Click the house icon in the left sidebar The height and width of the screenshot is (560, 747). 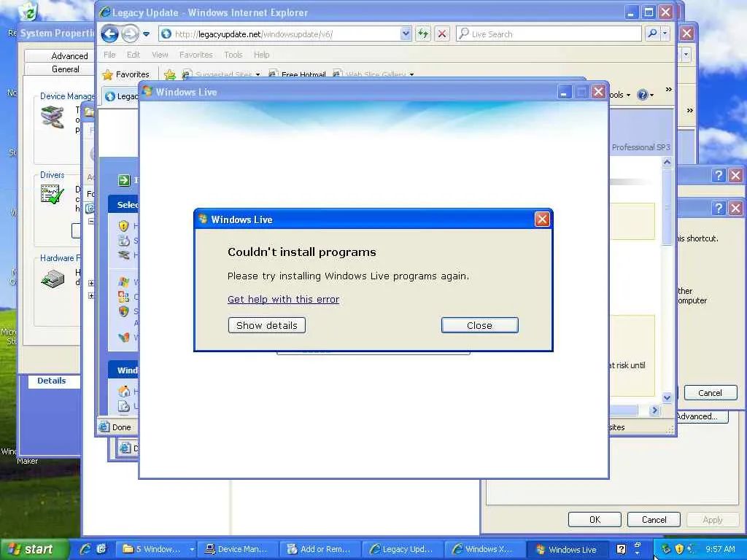(124, 391)
